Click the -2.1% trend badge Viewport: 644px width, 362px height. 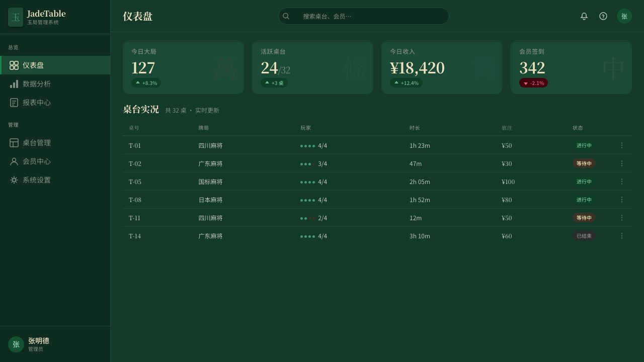534,83
